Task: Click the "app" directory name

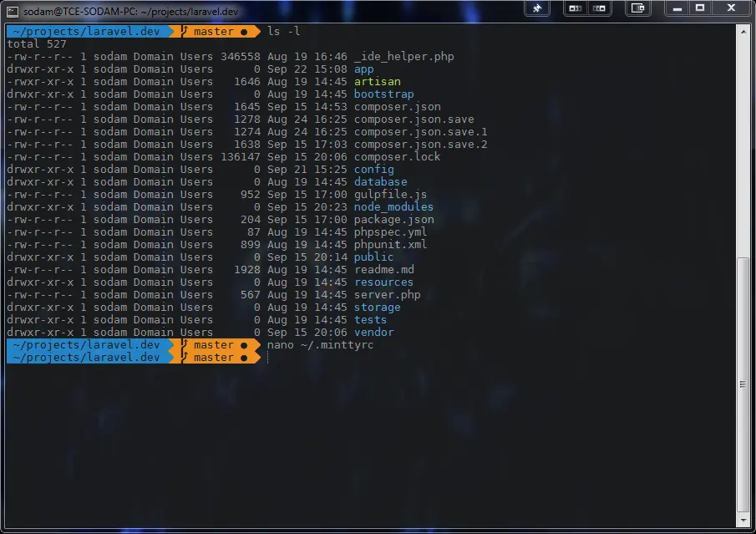Action: 364,69
